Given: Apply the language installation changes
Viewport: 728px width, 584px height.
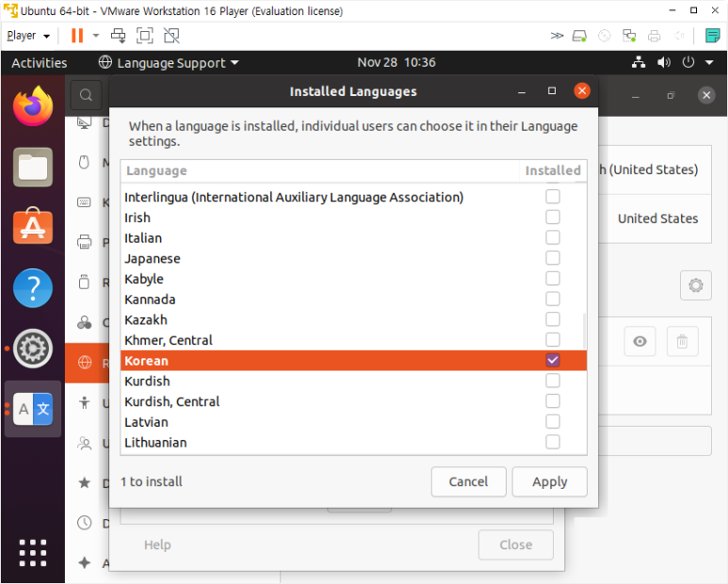Looking at the screenshot, I should (x=550, y=482).
